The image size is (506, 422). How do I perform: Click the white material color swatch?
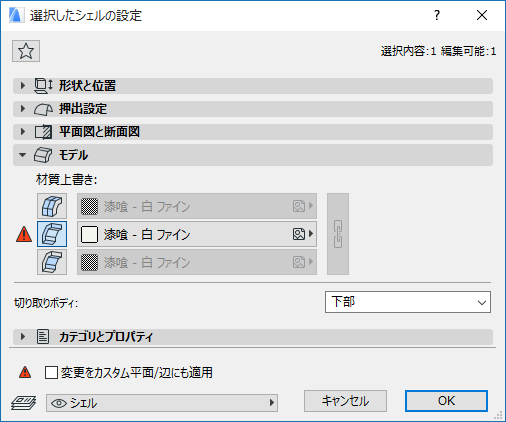pyautogui.click(x=89, y=234)
